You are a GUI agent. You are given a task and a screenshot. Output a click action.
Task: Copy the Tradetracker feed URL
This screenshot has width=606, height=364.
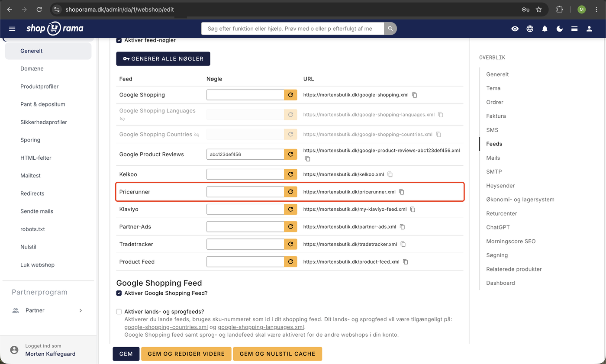pyautogui.click(x=403, y=244)
